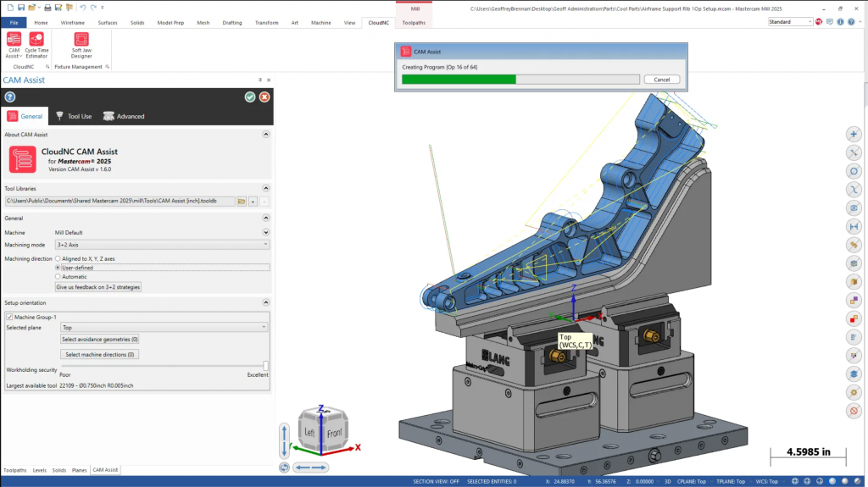Viewport: 868px width, 487px height.
Task: Open the Advanced tab in CAM Assist
Action: (124, 116)
